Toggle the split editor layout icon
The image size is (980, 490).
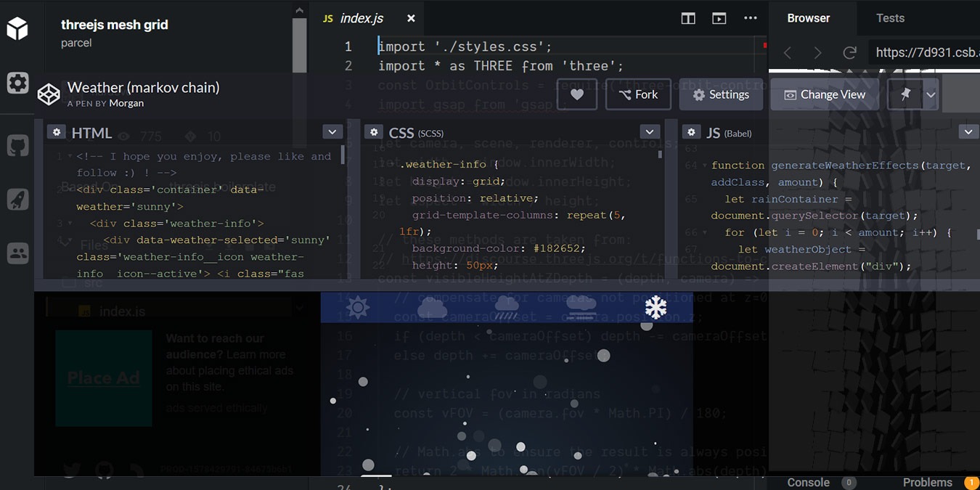click(687, 17)
